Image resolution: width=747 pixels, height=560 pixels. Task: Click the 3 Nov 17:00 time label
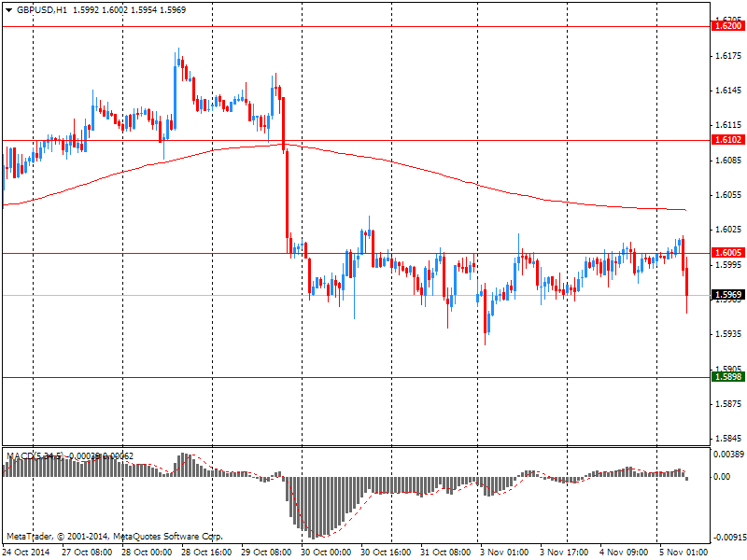tap(564, 552)
